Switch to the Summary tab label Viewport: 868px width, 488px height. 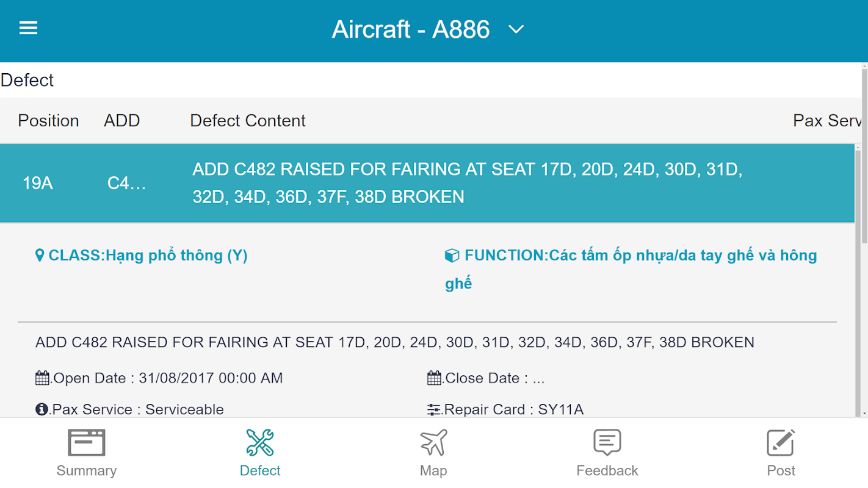86,471
